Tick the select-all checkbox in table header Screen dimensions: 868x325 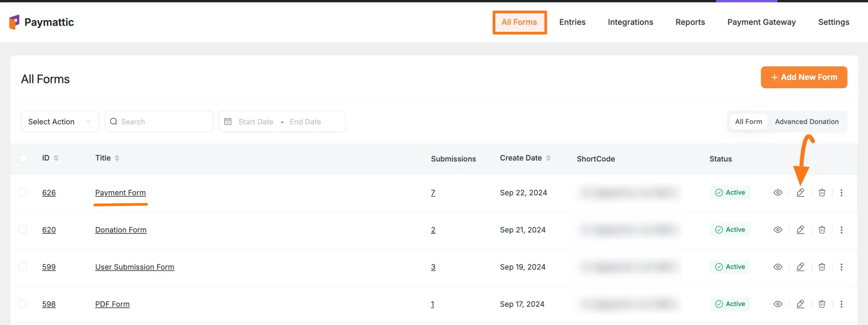(x=23, y=158)
